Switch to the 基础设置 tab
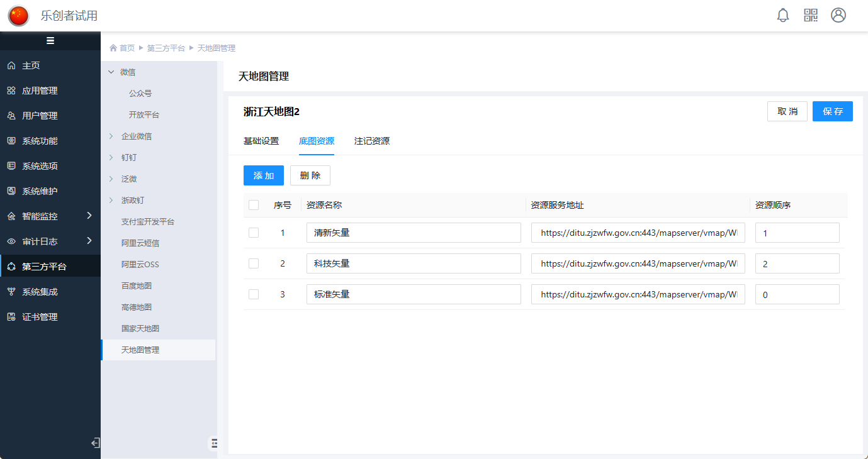Viewport: 868px width, 459px height. click(x=261, y=141)
